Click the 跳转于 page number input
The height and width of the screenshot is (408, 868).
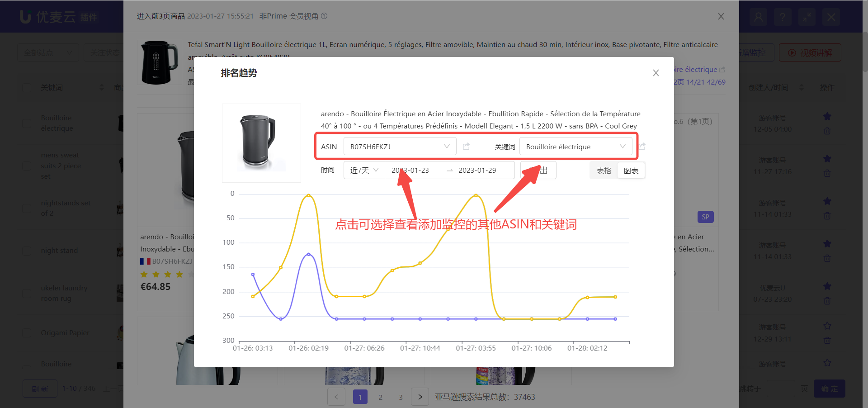click(x=781, y=389)
